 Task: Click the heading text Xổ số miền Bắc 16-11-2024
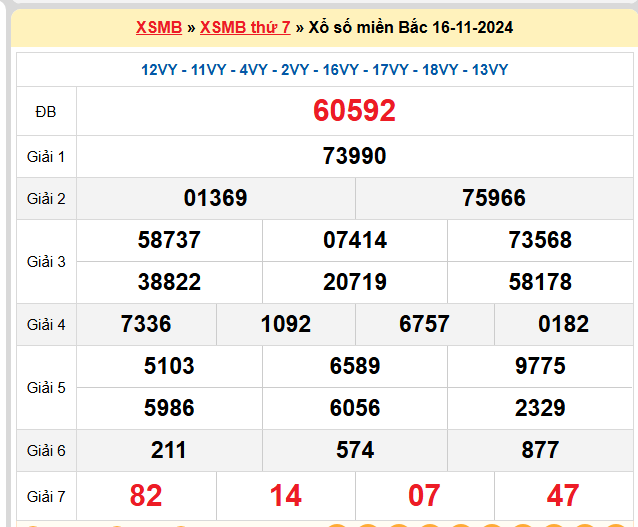[411, 28]
